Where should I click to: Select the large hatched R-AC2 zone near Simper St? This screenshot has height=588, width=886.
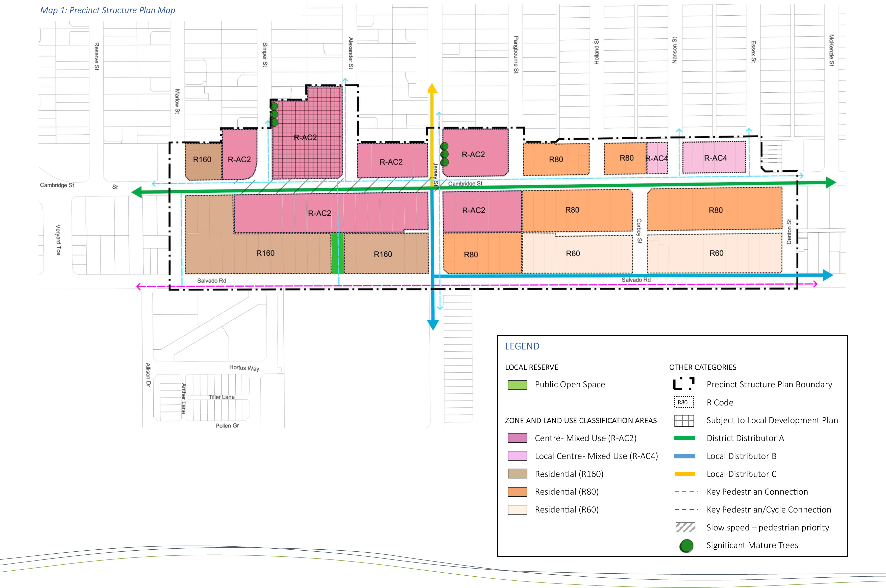[x=306, y=137]
